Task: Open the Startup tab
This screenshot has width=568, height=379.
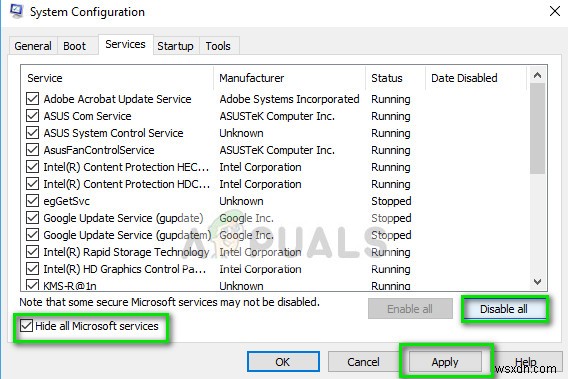Action: (175, 46)
